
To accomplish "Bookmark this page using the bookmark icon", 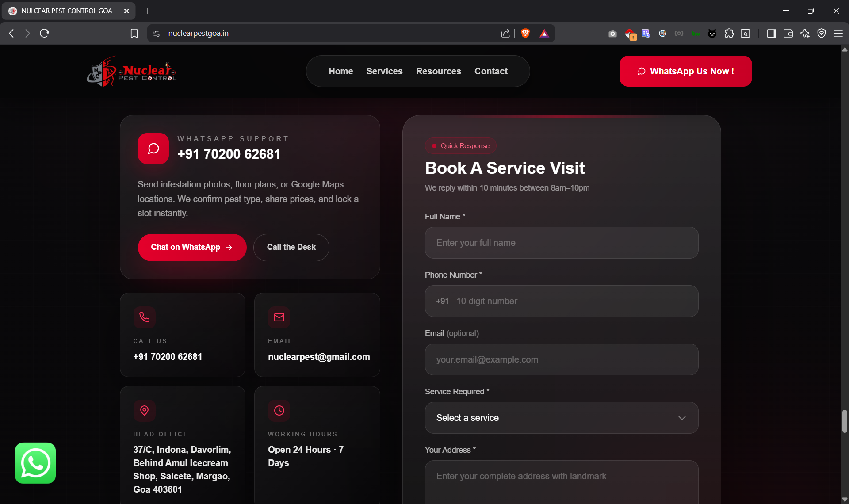I will 134,33.
